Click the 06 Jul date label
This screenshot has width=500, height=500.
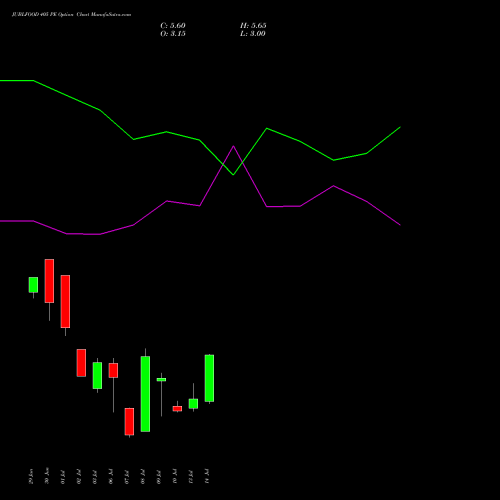click(111, 477)
